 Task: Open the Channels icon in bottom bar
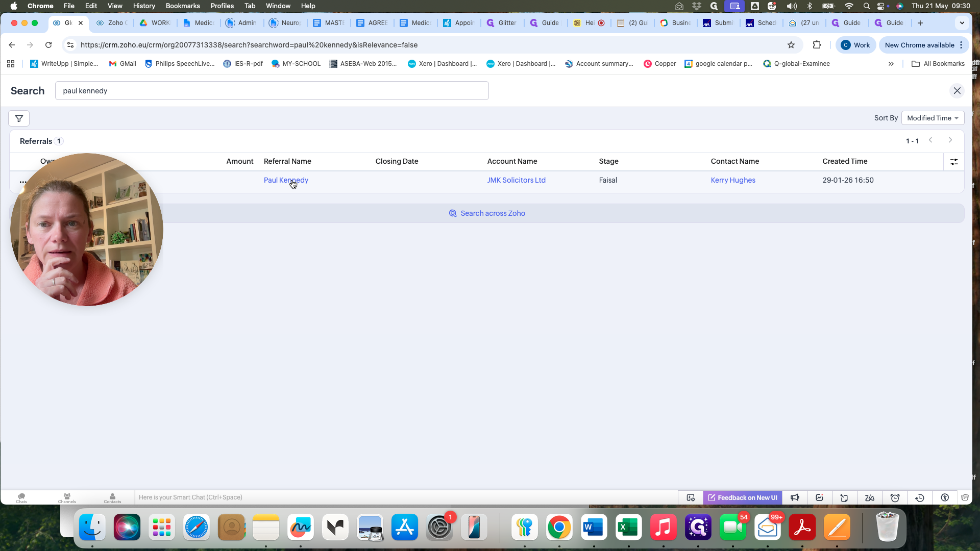pyautogui.click(x=67, y=498)
